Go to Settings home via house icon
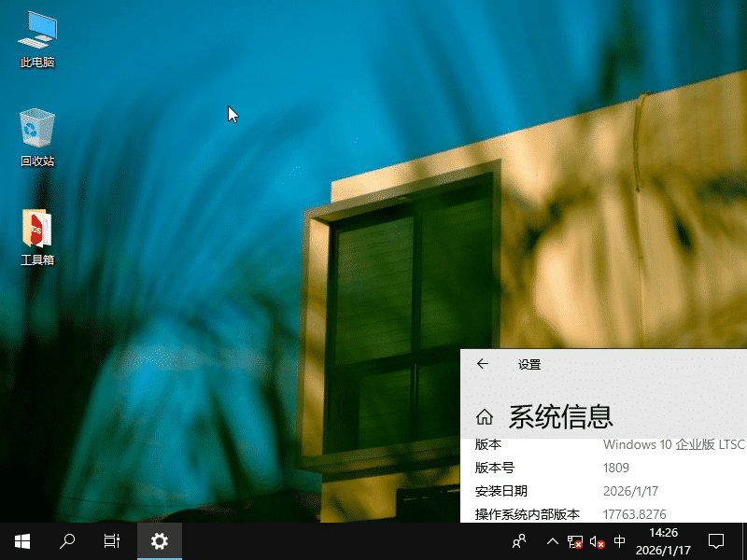Viewport: 747px width, 560px height. (x=485, y=416)
